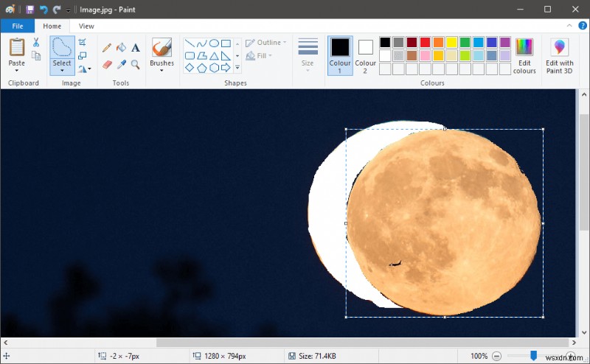Viewport: 590px width, 364px height.
Task: Open the File menu
Action: pyautogui.click(x=17, y=26)
